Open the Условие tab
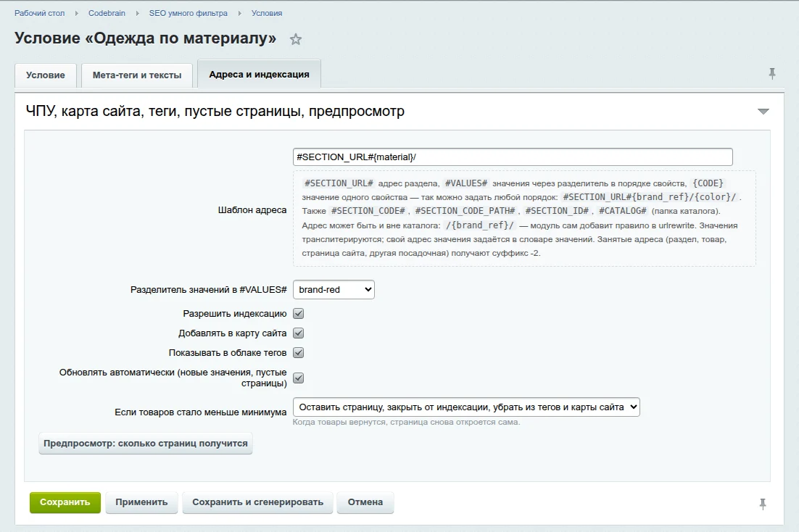Viewport: 799px width, 532px height. click(x=46, y=75)
